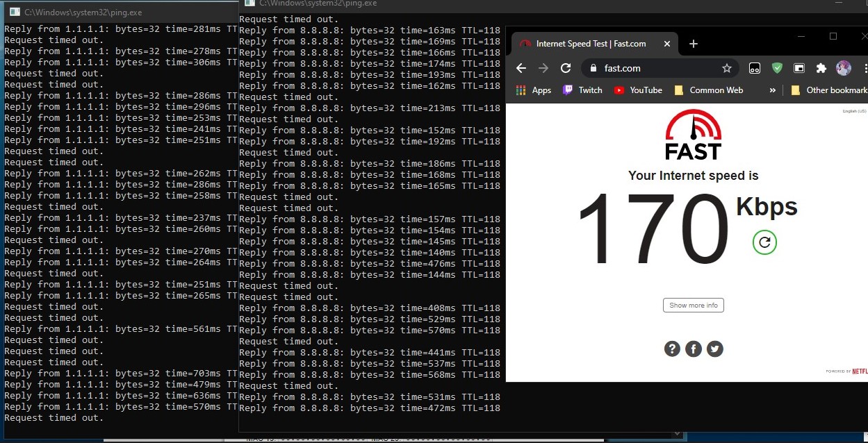Bookmark the page with the star icon
868x443 pixels.
727,68
